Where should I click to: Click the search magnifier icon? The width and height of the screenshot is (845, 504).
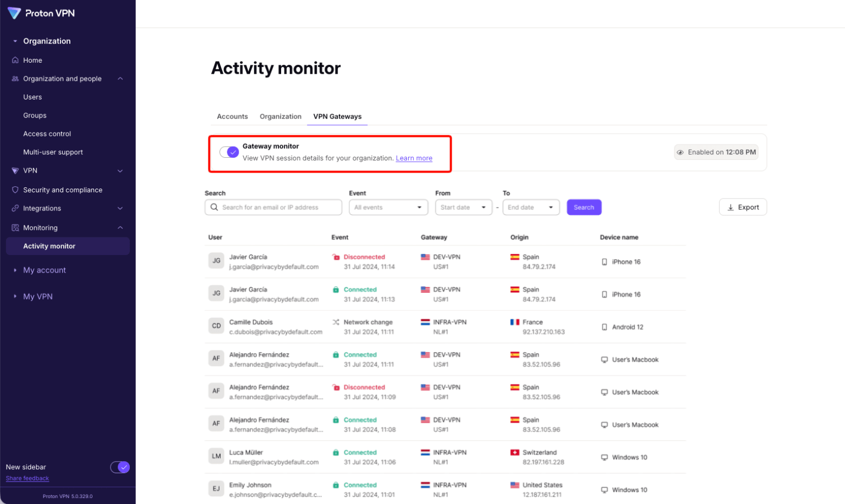(214, 207)
